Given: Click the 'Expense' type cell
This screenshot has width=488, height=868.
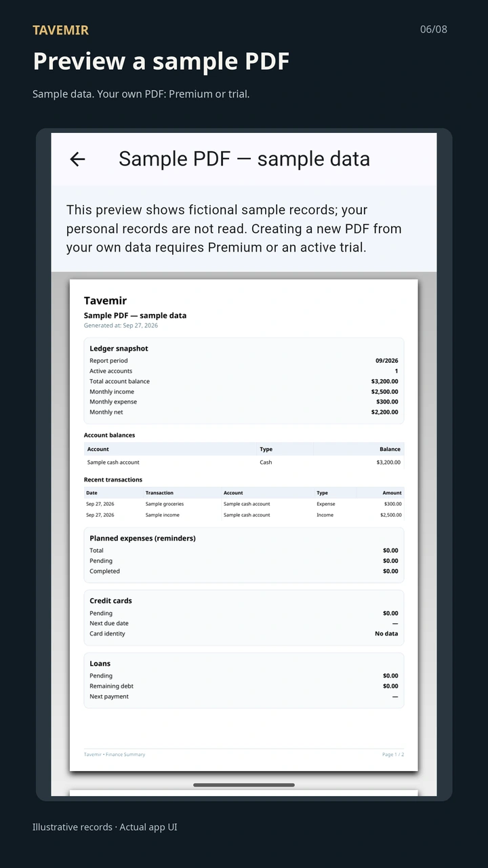Looking at the screenshot, I should tap(326, 504).
